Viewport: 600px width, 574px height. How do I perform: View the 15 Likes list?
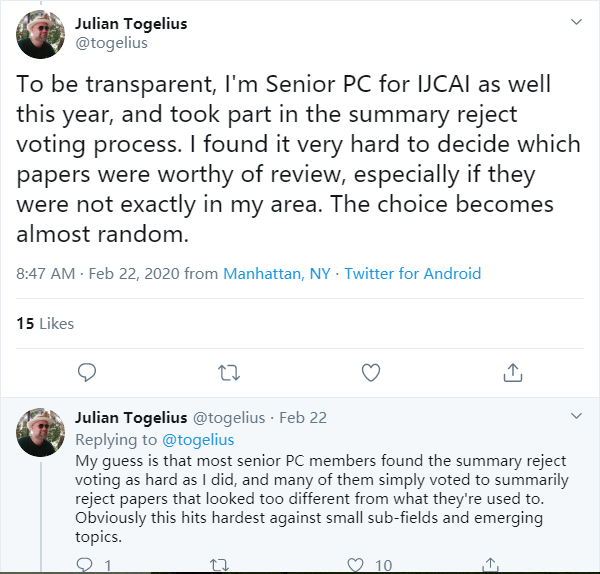[45, 323]
